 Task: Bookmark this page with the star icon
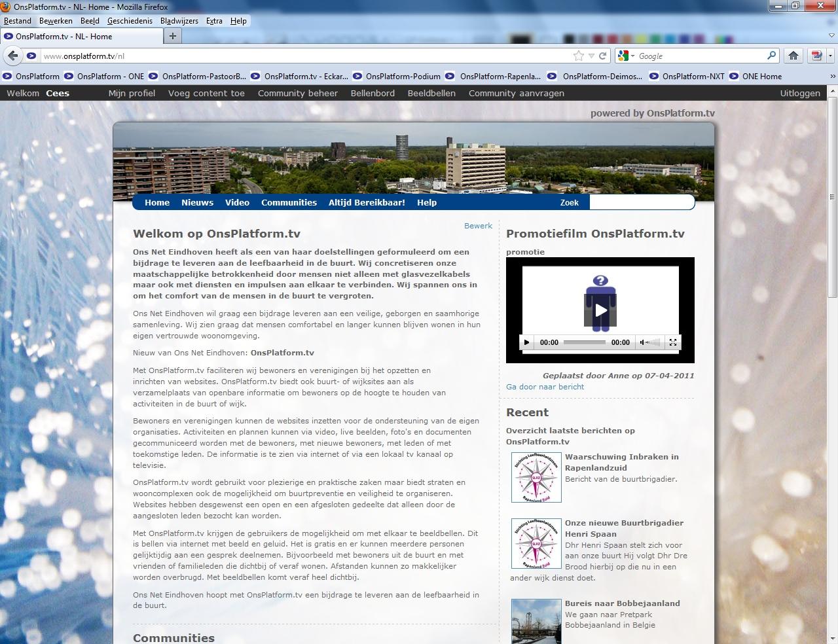pos(578,56)
